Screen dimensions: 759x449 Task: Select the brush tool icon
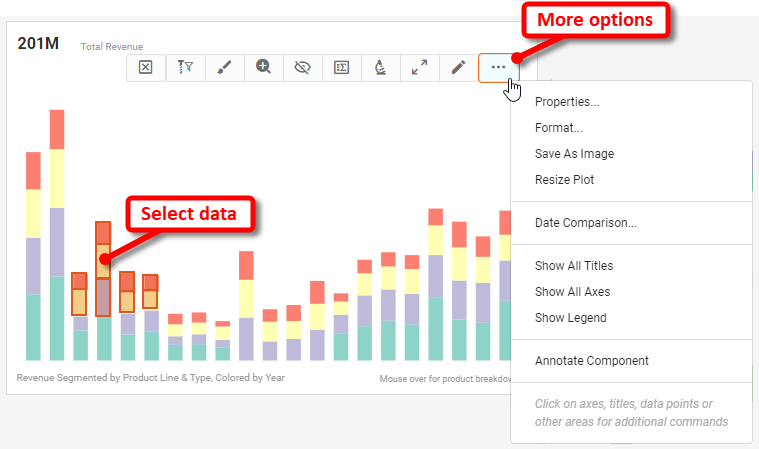coord(224,67)
